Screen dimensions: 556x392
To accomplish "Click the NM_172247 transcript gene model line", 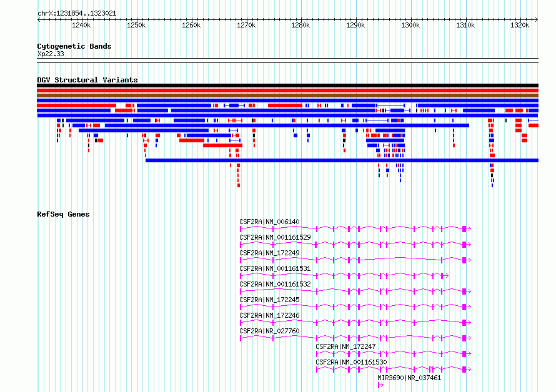I will click(394, 353).
